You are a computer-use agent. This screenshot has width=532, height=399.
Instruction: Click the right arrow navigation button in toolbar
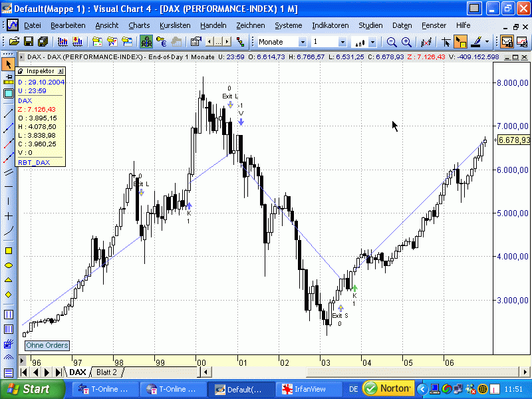pos(227,42)
